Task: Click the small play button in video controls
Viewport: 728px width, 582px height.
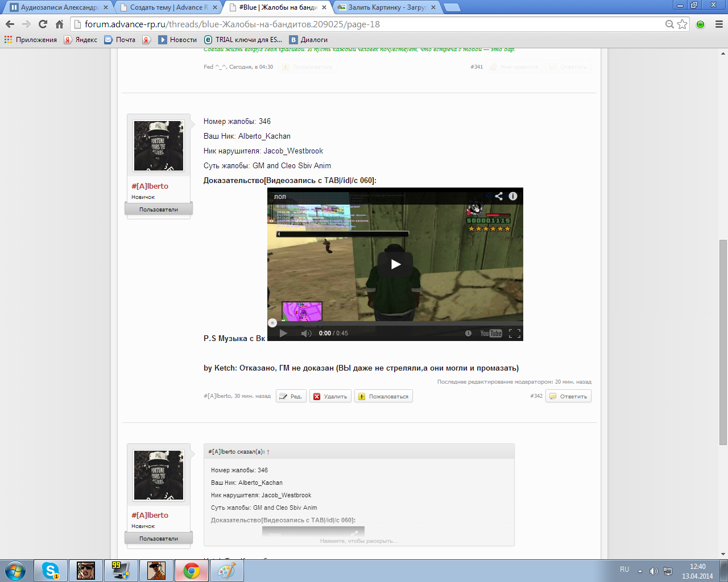Action: 283,333
